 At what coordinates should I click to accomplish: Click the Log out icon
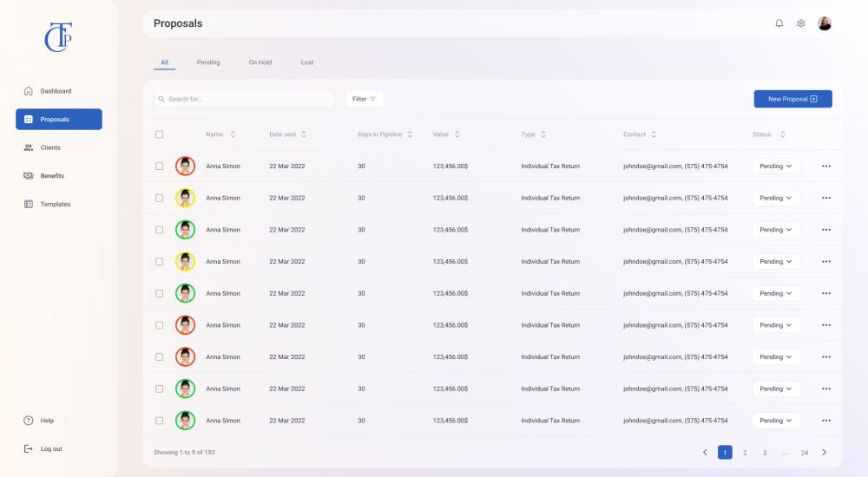tap(29, 449)
